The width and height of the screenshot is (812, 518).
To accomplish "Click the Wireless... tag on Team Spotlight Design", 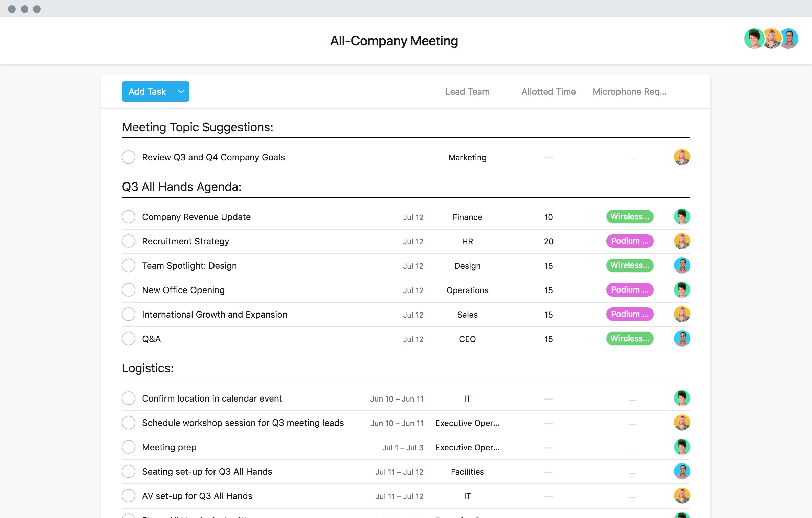I will (629, 265).
